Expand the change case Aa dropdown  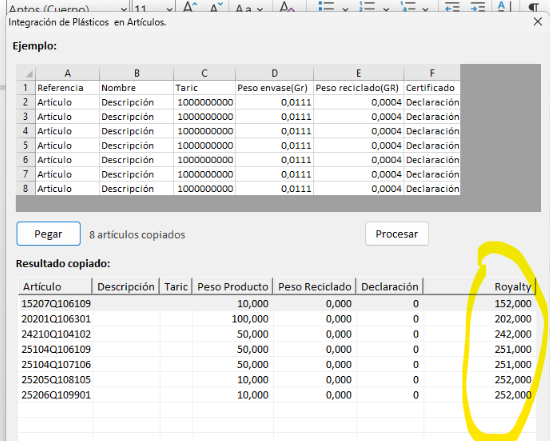249,8
